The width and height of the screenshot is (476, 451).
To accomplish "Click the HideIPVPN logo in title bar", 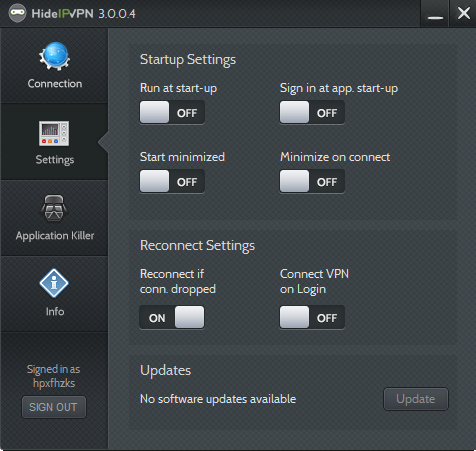I will [17, 13].
